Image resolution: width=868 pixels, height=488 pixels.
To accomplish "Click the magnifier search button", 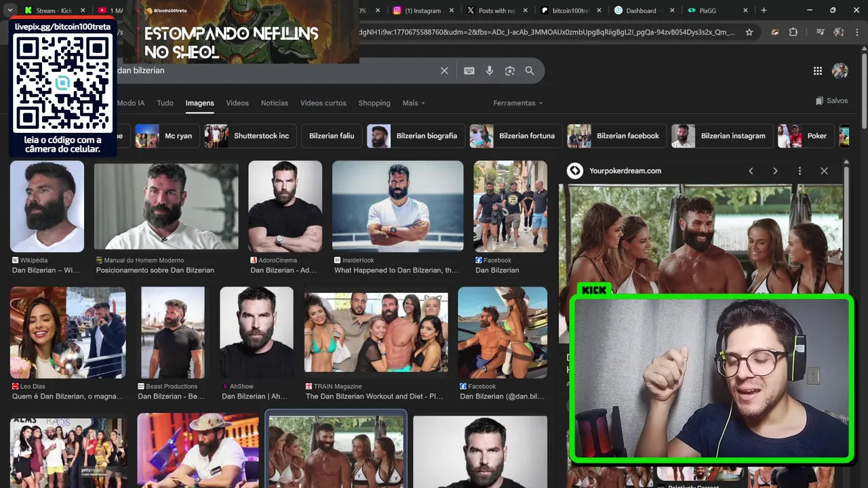I will pyautogui.click(x=530, y=70).
